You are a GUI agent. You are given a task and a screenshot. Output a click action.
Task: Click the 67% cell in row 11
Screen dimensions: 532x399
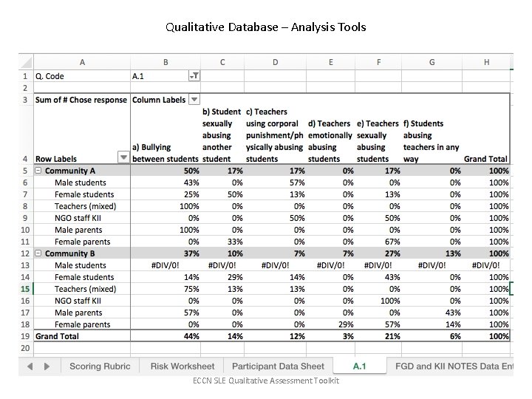tap(378, 242)
